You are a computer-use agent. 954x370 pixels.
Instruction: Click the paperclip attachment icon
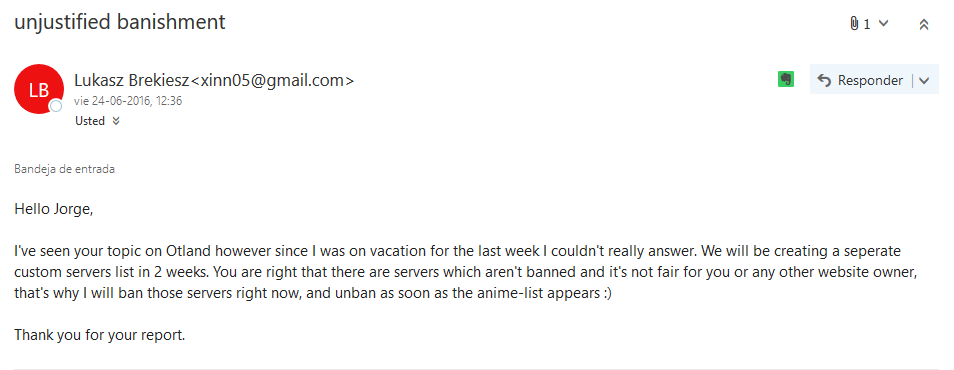854,24
